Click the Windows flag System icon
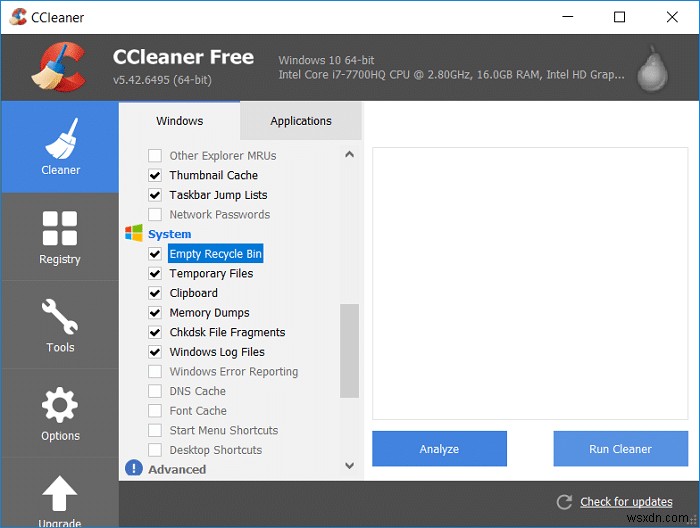700x528 pixels. [x=134, y=233]
